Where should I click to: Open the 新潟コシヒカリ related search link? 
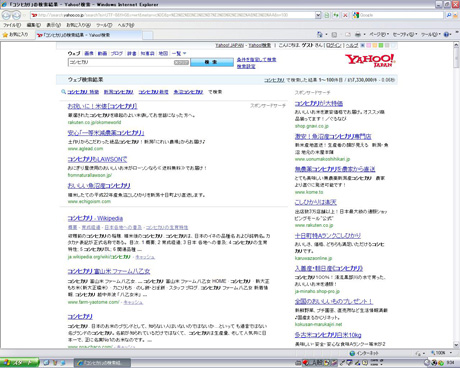pos(119,92)
